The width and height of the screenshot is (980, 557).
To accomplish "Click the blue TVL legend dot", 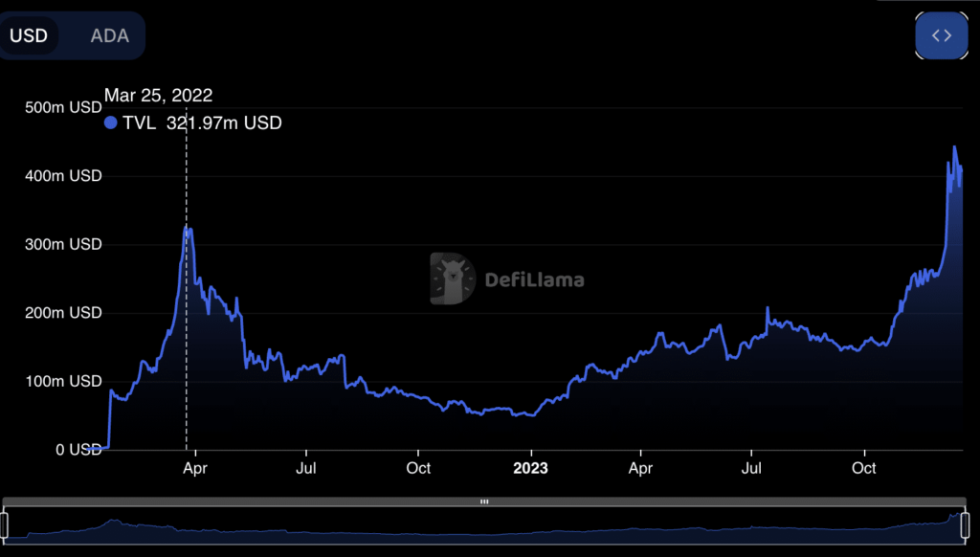I will pos(110,123).
